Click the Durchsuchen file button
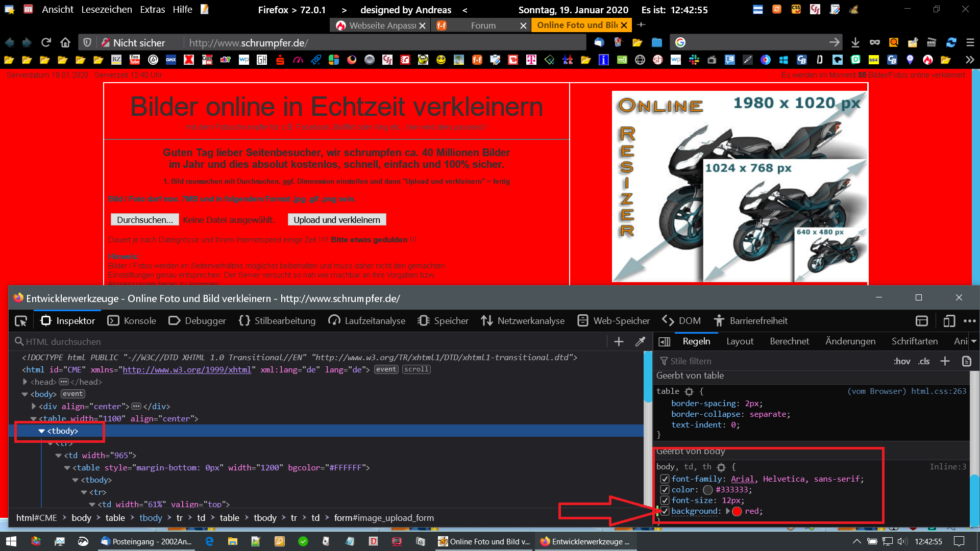Image resolution: width=980 pixels, height=551 pixels. [x=144, y=220]
